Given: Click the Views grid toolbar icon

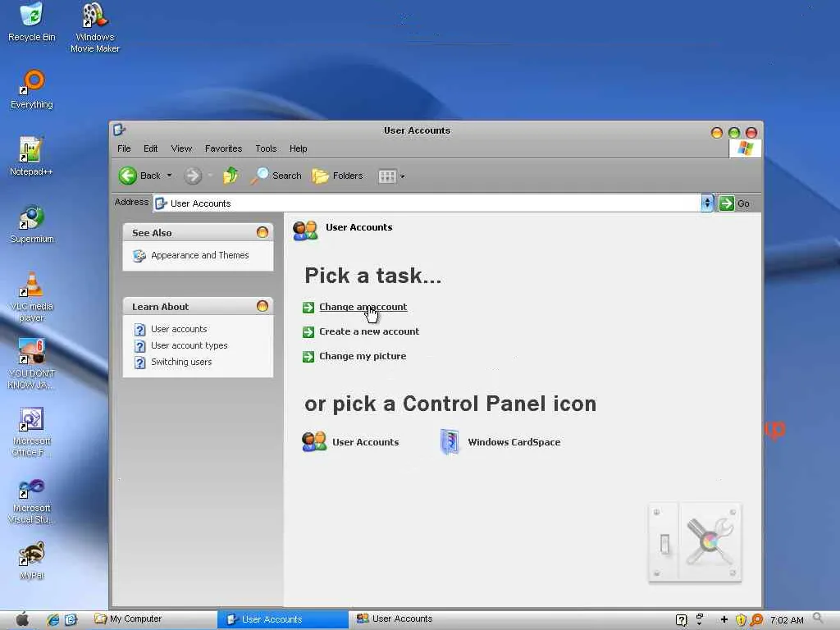Looking at the screenshot, I should [387, 176].
